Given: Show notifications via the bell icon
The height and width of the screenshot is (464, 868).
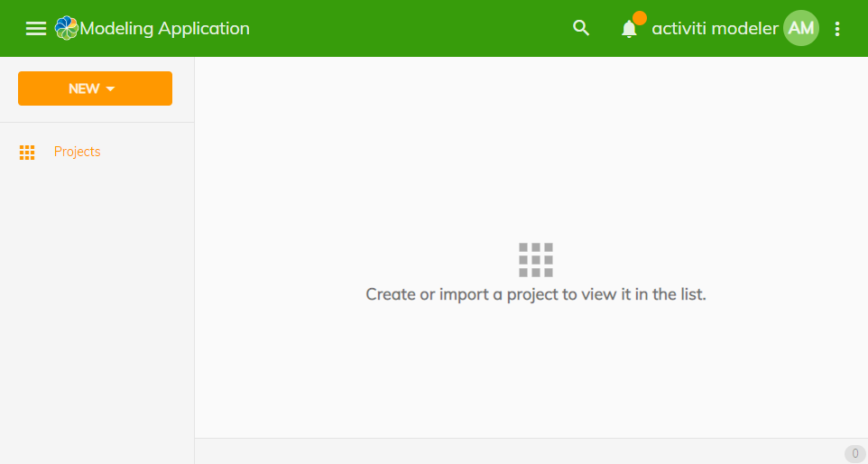Looking at the screenshot, I should click(630, 28).
